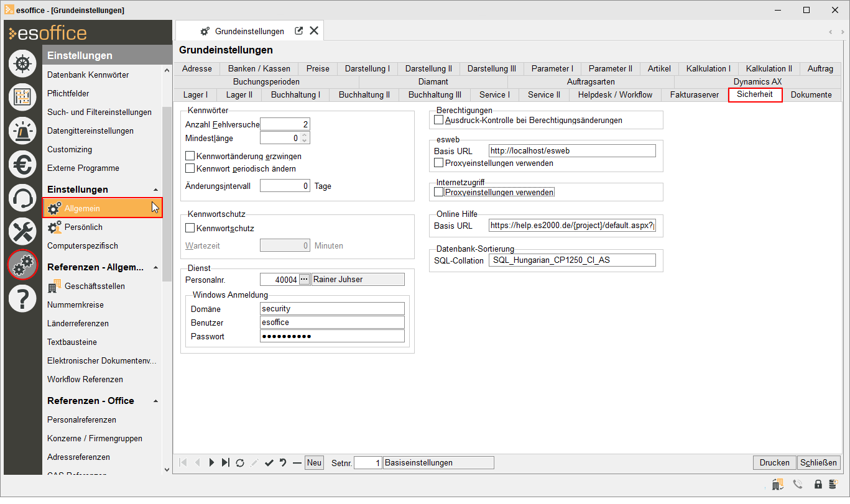Click the building icon in status bar
The height and width of the screenshot is (504, 850).
click(x=777, y=484)
